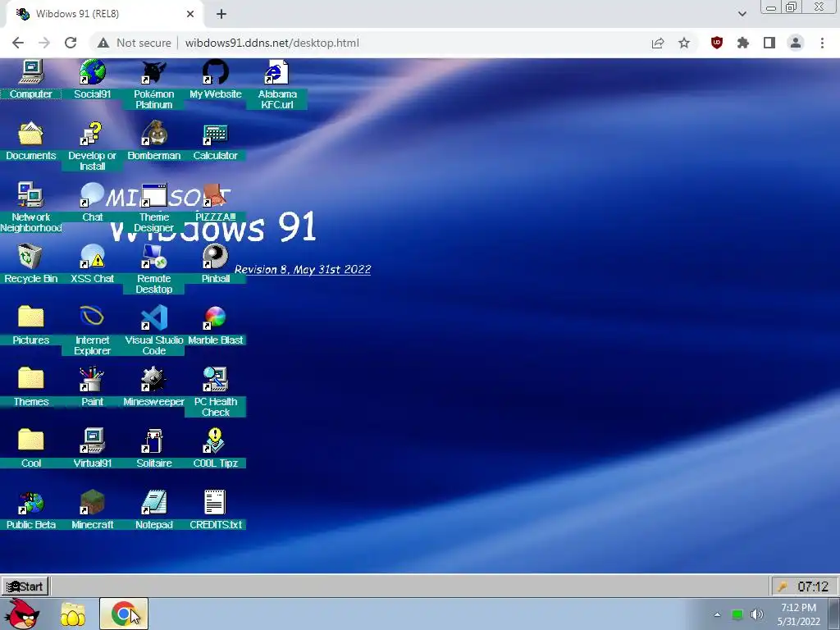Screen dimensions: 840x630
Task: Open the Extensions puzzle menu
Action: point(743,43)
